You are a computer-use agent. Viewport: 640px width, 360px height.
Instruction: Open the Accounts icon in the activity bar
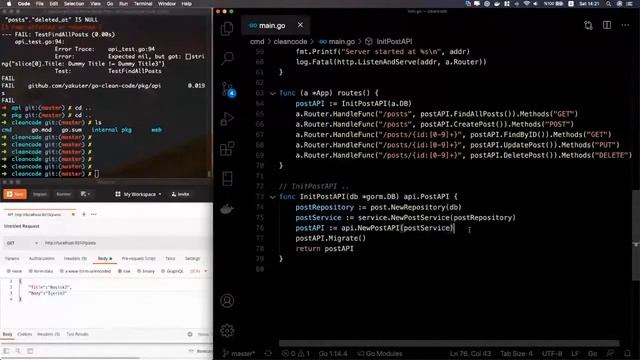pyautogui.click(x=227, y=301)
